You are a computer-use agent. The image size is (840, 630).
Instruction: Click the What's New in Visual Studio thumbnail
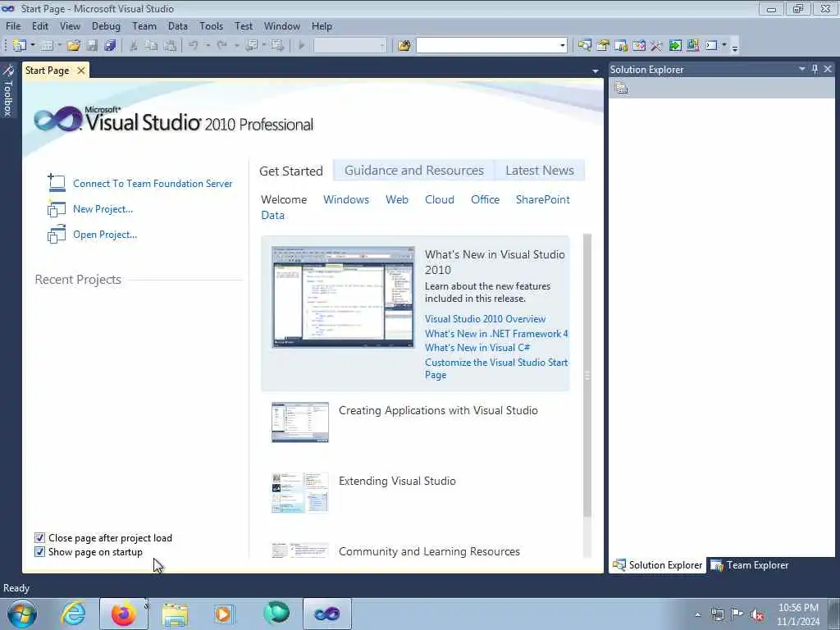[x=343, y=297]
